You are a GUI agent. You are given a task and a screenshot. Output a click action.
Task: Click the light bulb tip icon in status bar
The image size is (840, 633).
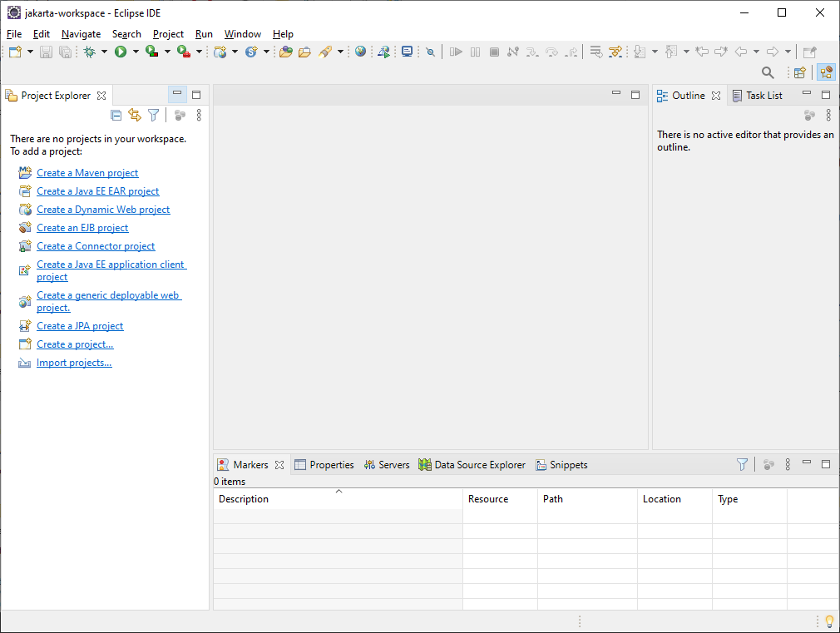828,621
